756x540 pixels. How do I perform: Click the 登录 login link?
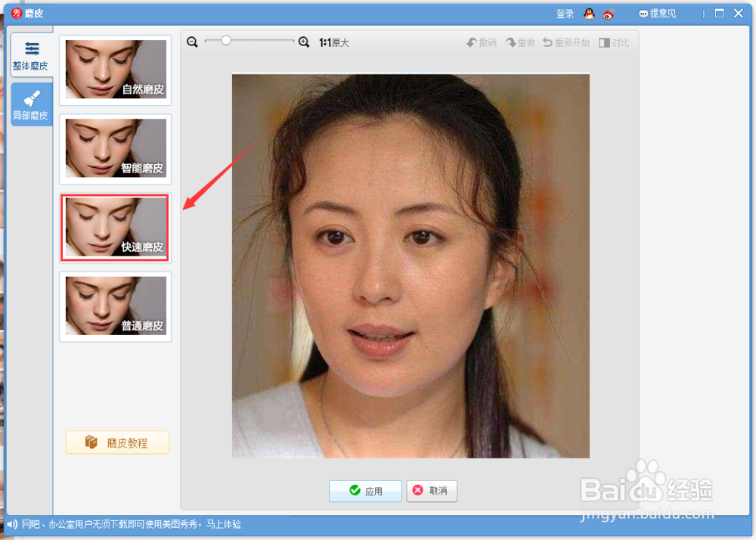click(x=565, y=13)
